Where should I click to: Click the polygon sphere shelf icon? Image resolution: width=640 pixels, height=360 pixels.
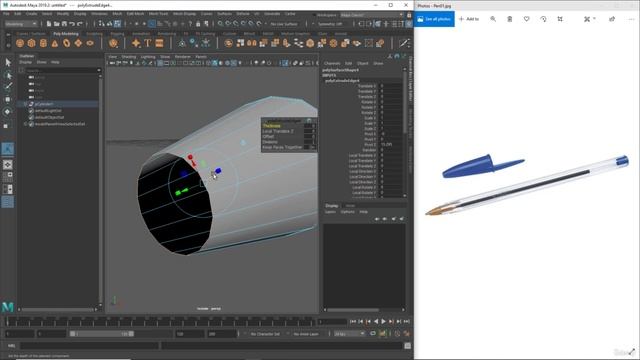[20, 43]
